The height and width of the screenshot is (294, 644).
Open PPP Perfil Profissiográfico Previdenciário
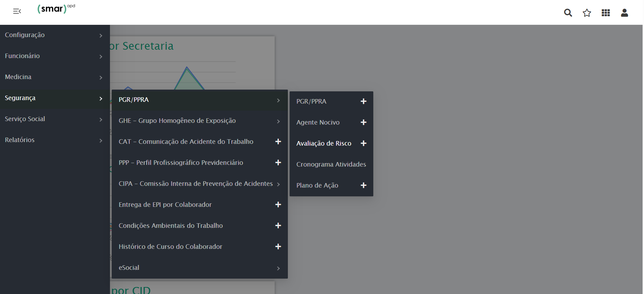pyautogui.click(x=181, y=162)
